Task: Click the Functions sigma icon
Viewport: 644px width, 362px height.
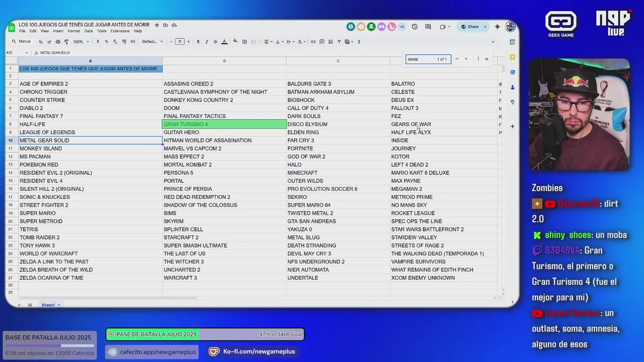Action: coord(359,42)
